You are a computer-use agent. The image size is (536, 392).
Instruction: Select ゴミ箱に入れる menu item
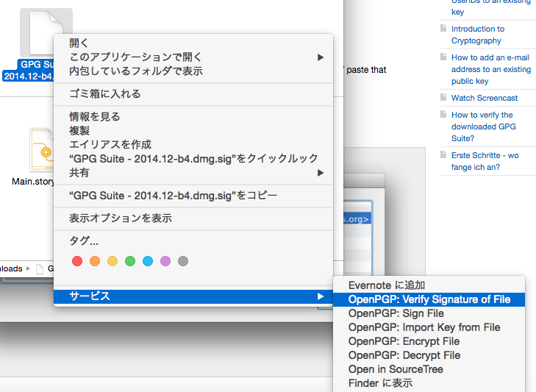point(193,93)
